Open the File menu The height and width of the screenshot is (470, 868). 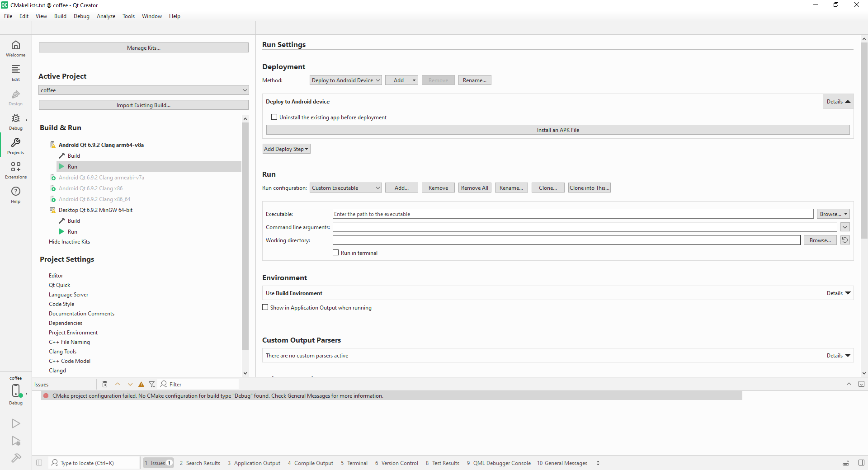(8, 16)
